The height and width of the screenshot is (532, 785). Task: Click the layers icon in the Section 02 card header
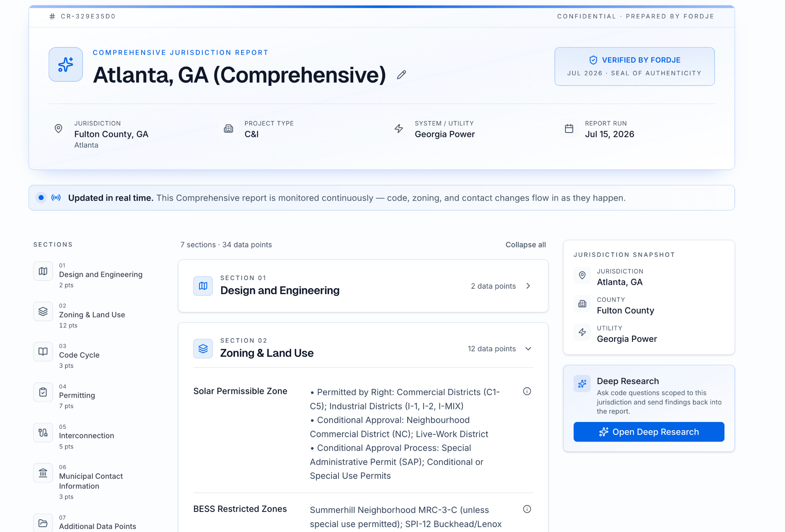point(203,349)
